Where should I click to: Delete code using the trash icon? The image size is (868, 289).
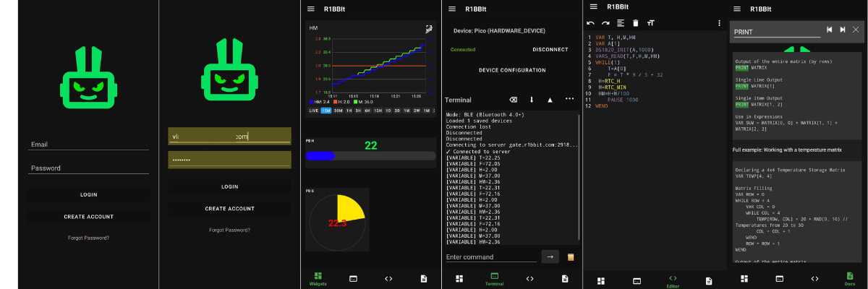point(636,23)
